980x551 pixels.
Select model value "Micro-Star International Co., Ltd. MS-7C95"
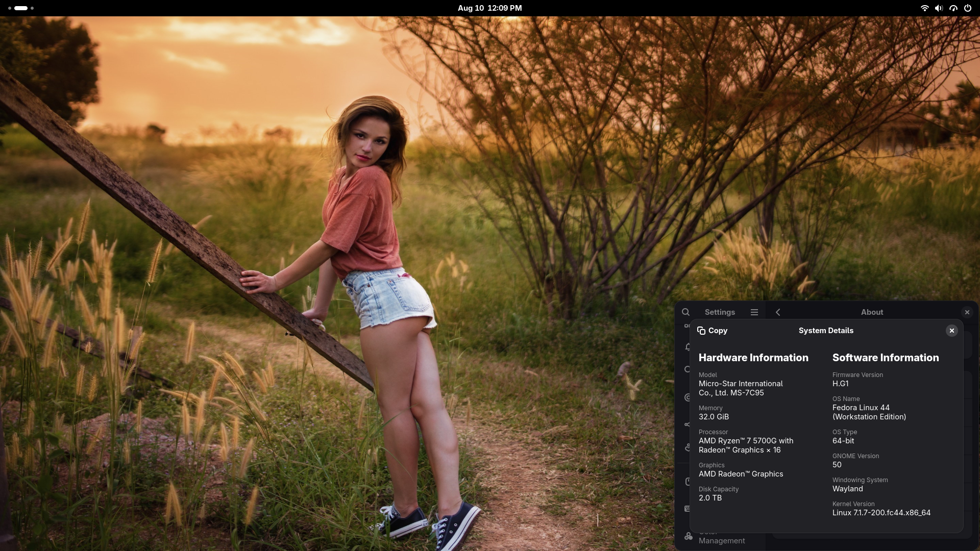pyautogui.click(x=741, y=388)
